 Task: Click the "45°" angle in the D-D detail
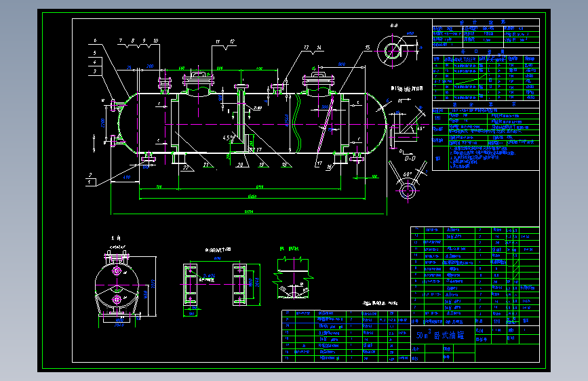click(x=420, y=128)
